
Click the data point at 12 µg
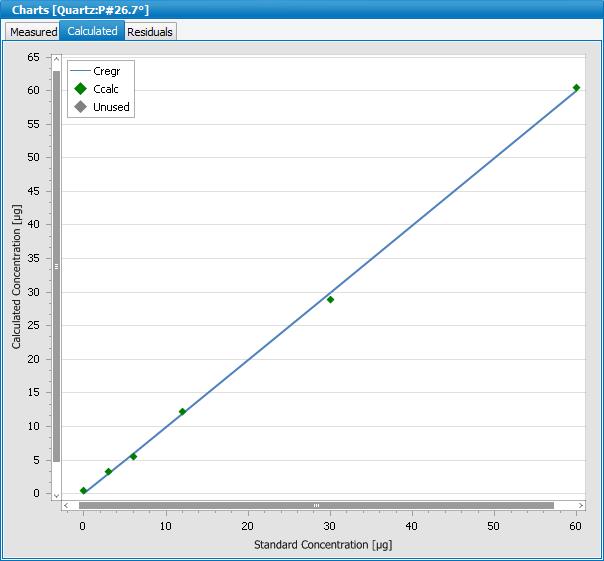182,411
